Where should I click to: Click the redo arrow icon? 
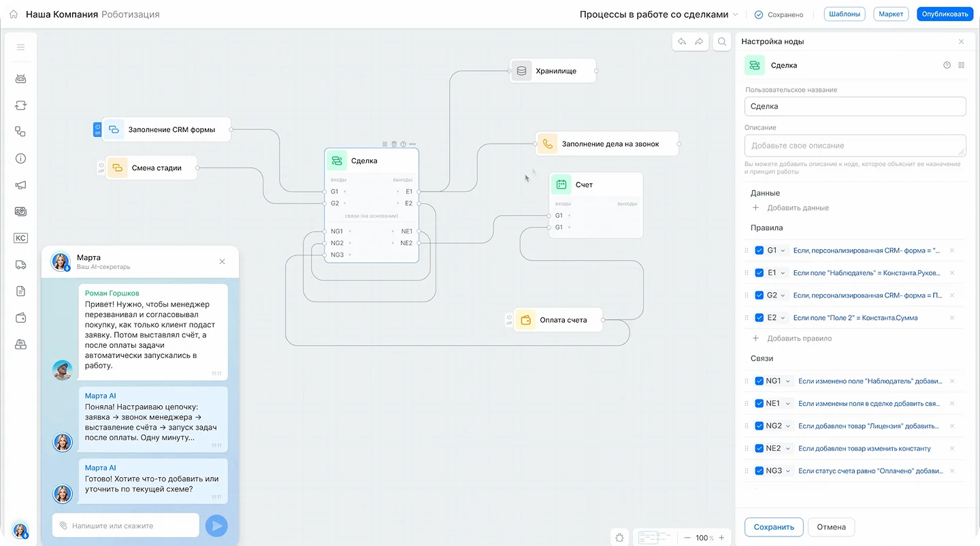[x=699, y=42]
